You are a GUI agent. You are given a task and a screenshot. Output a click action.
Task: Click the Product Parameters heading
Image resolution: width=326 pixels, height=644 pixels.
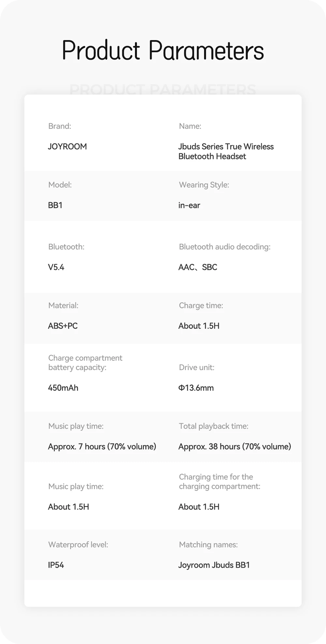tap(163, 51)
